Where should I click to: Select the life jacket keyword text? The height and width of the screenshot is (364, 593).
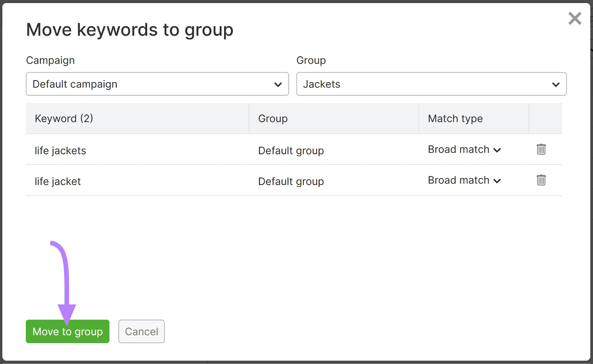point(58,181)
